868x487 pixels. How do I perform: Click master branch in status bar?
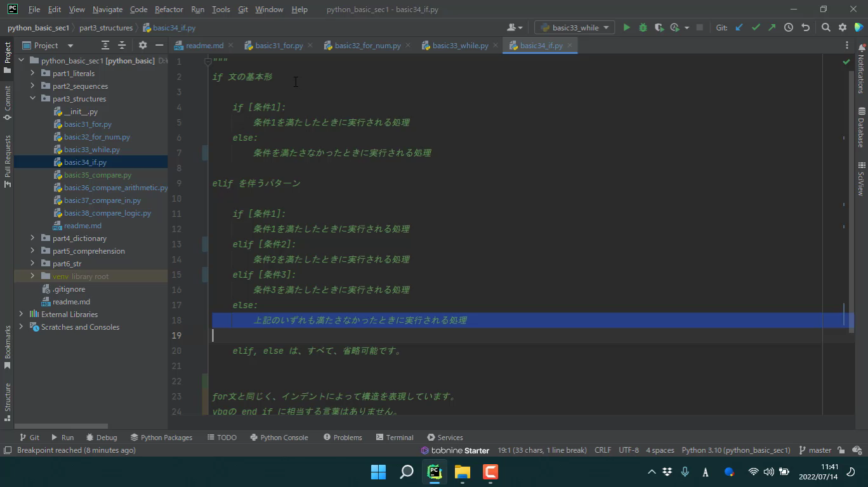coord(819,450)
